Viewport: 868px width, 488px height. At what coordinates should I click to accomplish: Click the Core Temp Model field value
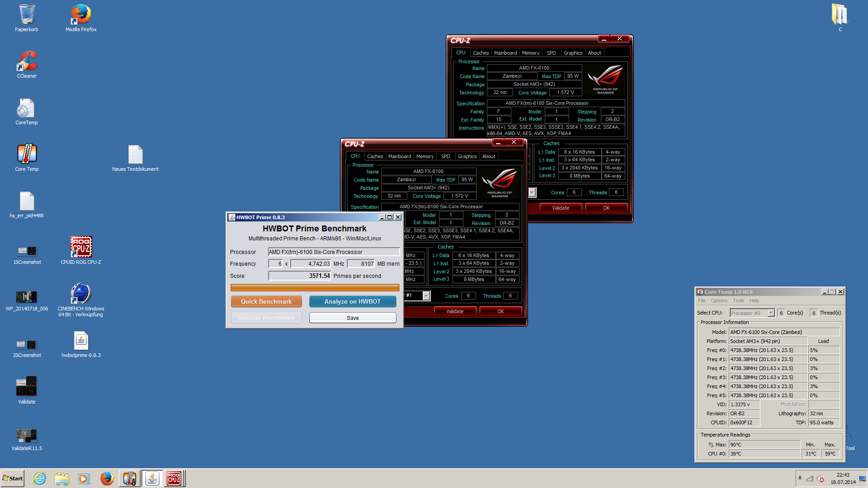coord(784,332)
